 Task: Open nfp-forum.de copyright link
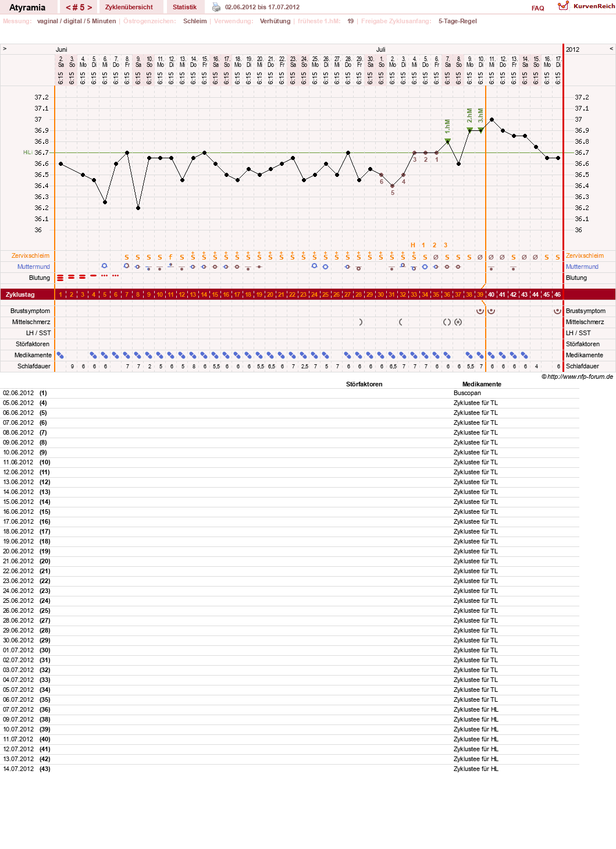point(577,376)
